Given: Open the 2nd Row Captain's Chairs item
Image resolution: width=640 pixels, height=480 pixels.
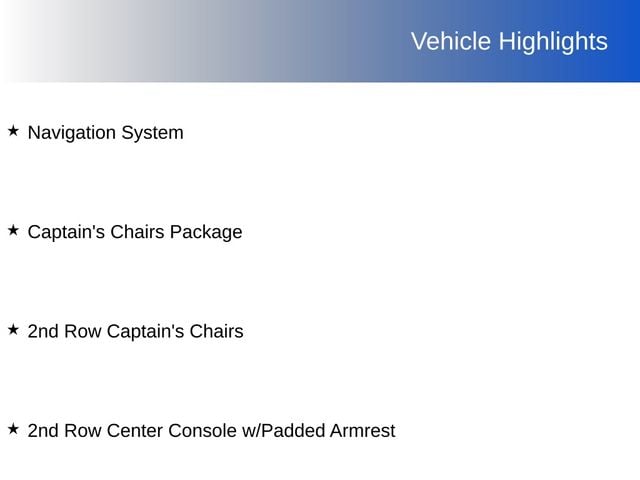Looking at the screenshot, I should click(x=135, y=331).
